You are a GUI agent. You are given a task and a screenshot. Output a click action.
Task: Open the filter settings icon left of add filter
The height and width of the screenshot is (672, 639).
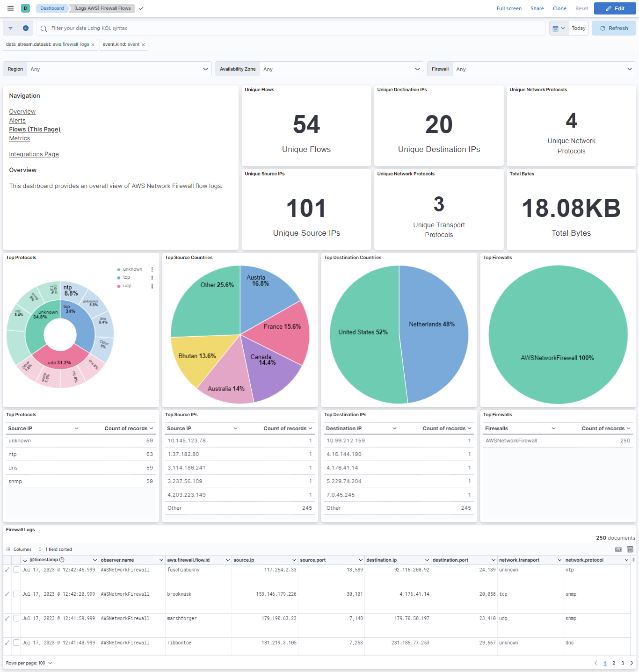(x=10, y=28)
